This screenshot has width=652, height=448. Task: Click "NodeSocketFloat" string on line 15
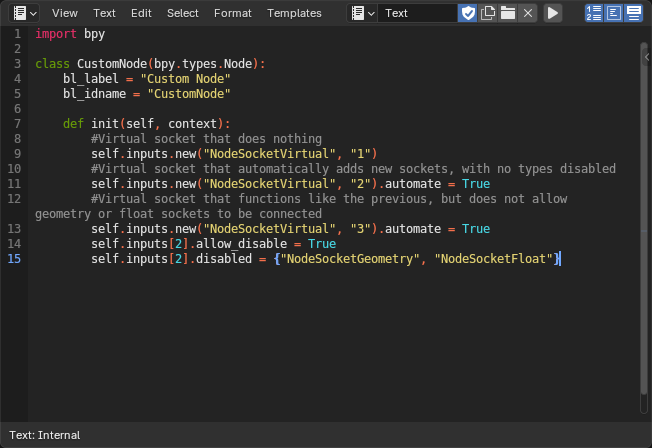(x=493, y=259)
